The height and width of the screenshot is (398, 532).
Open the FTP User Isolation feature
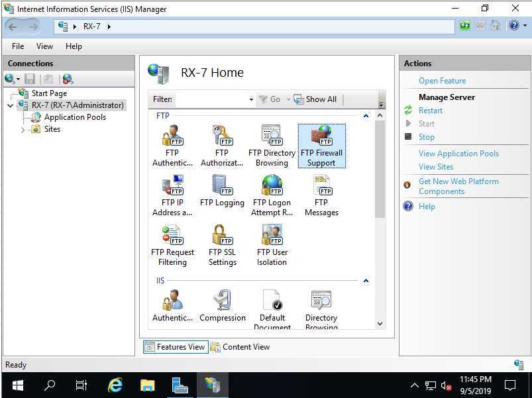point(272,245)
